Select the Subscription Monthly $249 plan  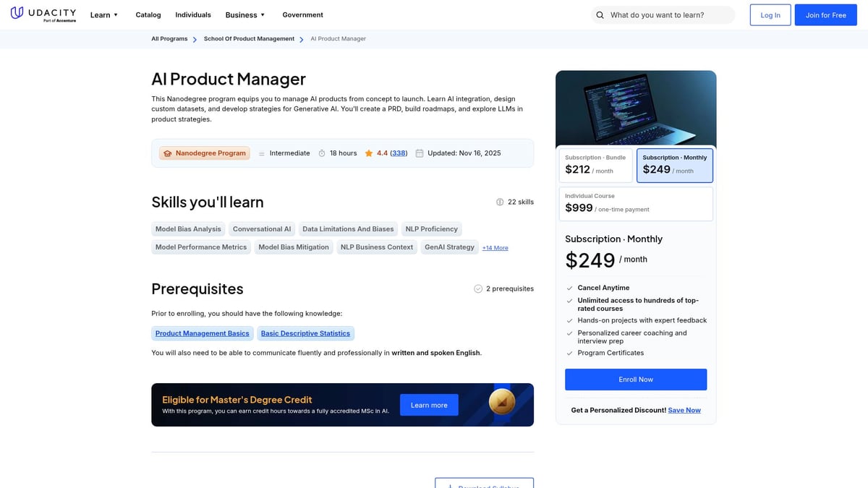(675, 166)
